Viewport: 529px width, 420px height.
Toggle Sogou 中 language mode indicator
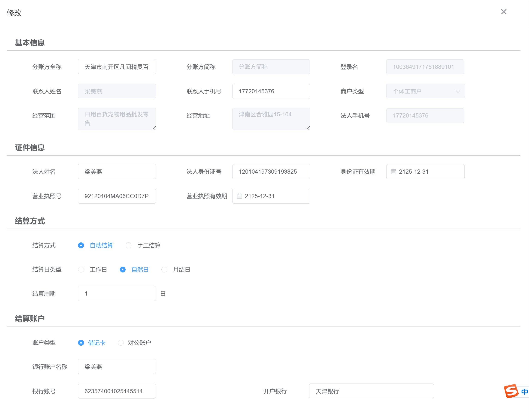coord(524,392)
